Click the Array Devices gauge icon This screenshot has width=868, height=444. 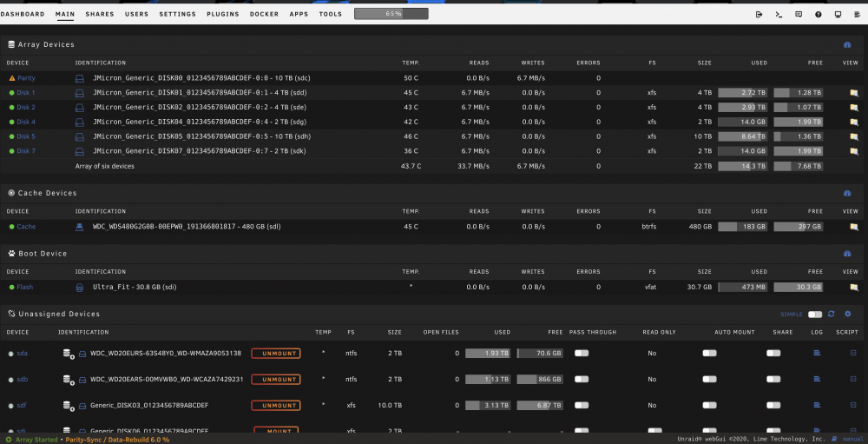pyautogui.click(x=846, y=45)
